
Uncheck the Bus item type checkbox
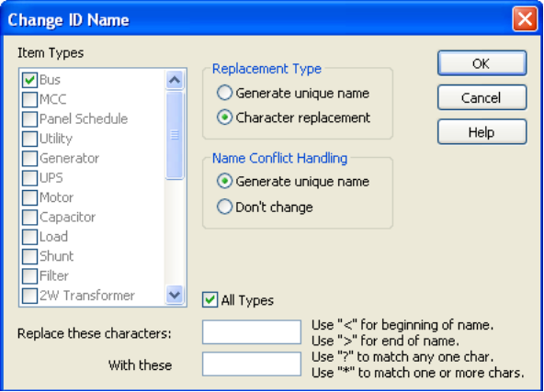pyautogui.click(x=29, y=80)
